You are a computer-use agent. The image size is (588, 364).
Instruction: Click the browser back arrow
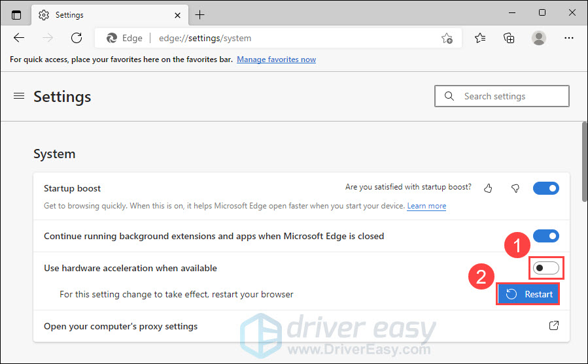(x=19, y=38)
